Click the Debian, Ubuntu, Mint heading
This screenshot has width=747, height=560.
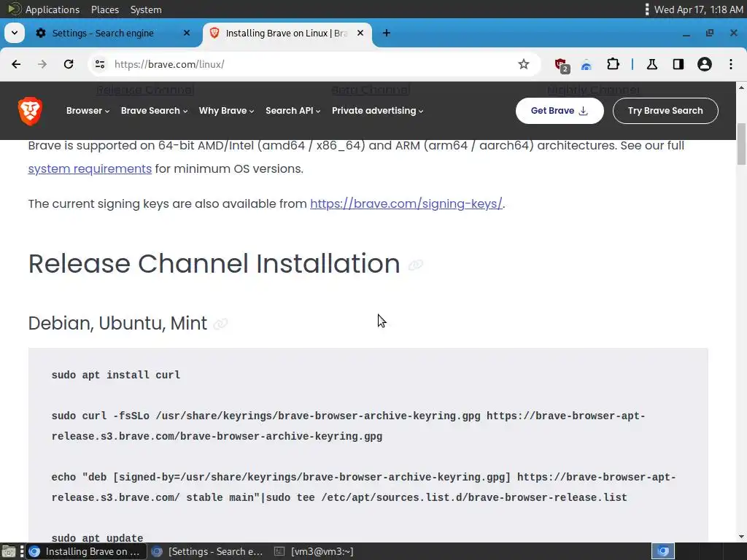click(117, 323)
